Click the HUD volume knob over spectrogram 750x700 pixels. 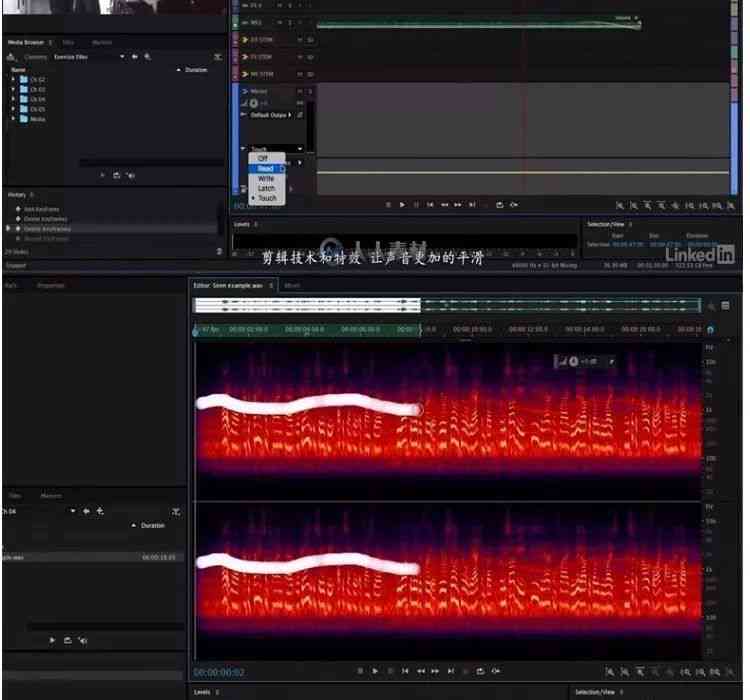pos(574,362)
